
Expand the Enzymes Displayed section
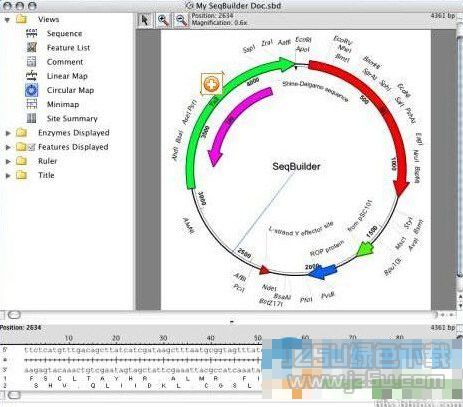[x=8, y=133]
